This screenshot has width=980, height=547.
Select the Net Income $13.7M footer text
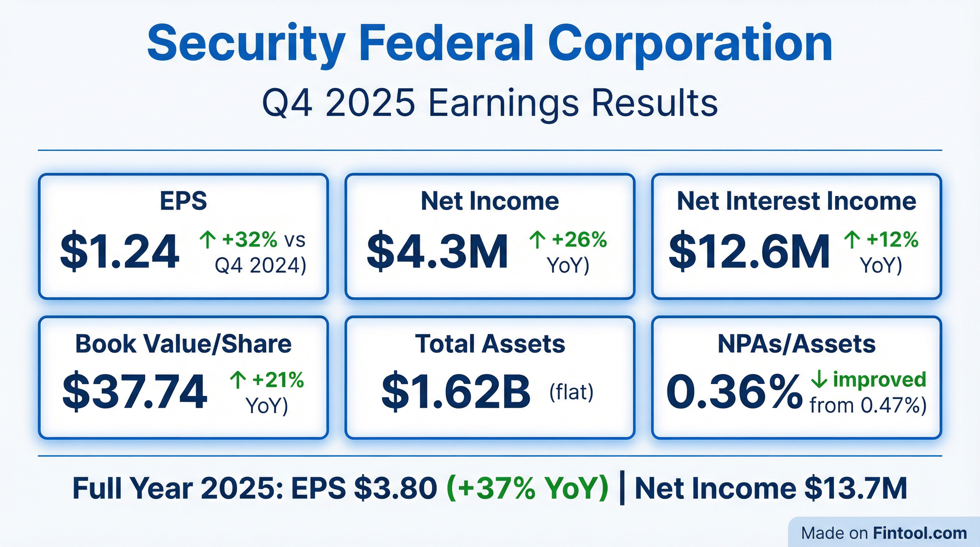pos(771,489)
